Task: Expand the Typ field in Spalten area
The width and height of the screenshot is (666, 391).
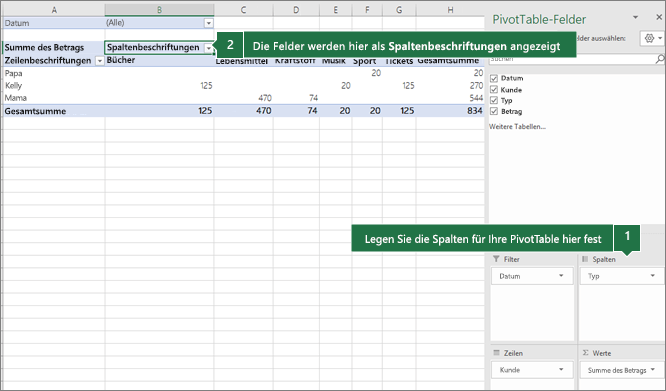Action: click(x=653, y=276)
